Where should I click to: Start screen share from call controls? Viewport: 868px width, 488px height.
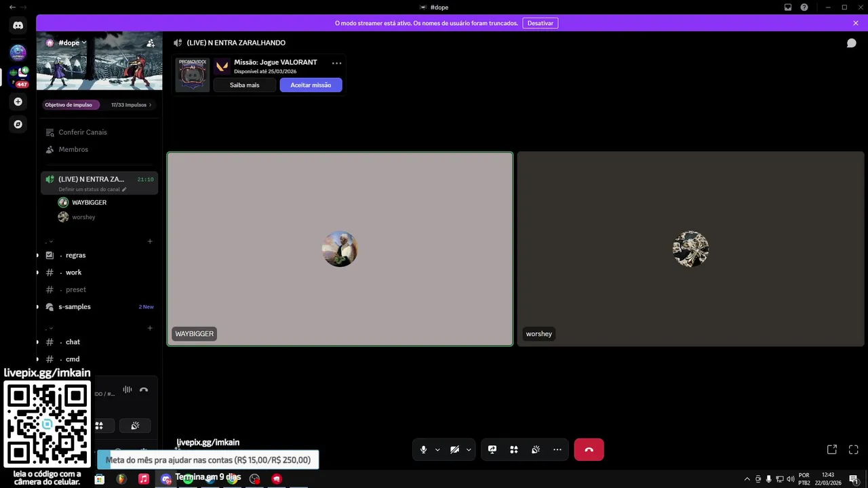(492, 449)
